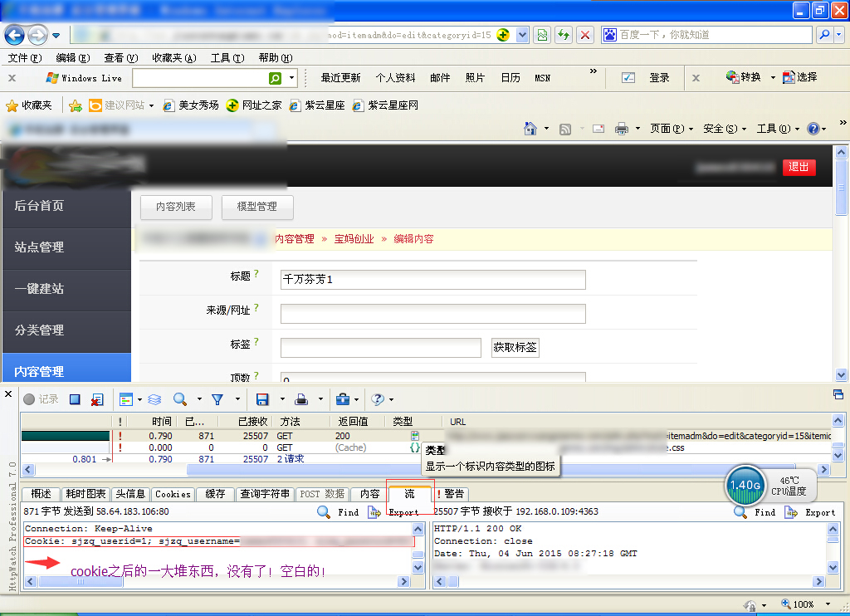
Task: Click the HttpWatch save log icon
Action: [x=262, y=399]
